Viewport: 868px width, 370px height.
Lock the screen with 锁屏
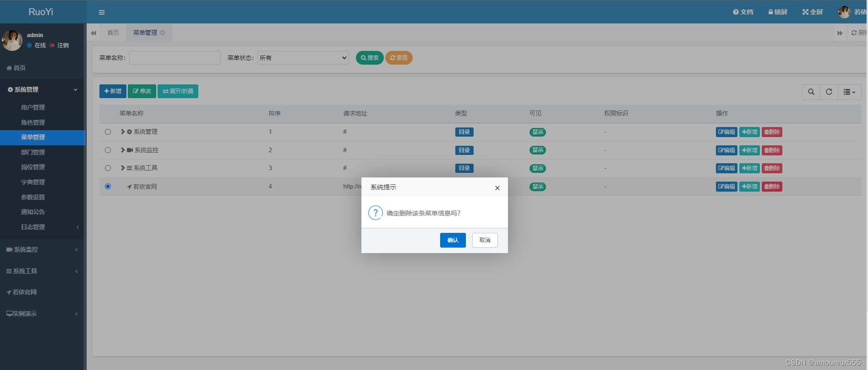778,12
